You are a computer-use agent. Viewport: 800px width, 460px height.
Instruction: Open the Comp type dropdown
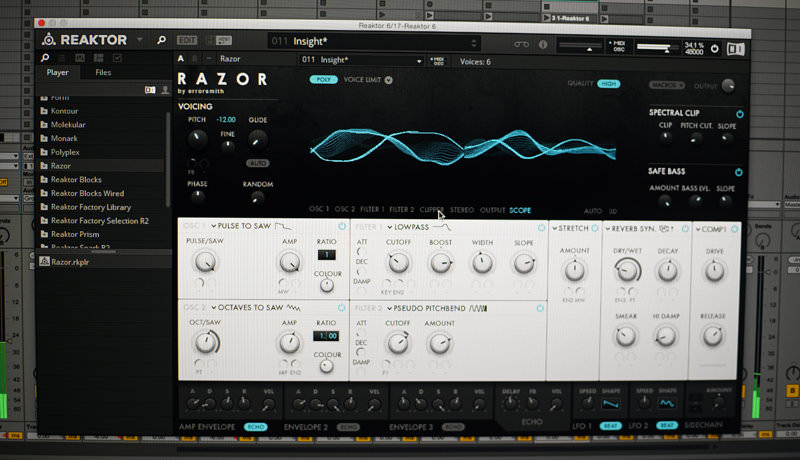698,229
